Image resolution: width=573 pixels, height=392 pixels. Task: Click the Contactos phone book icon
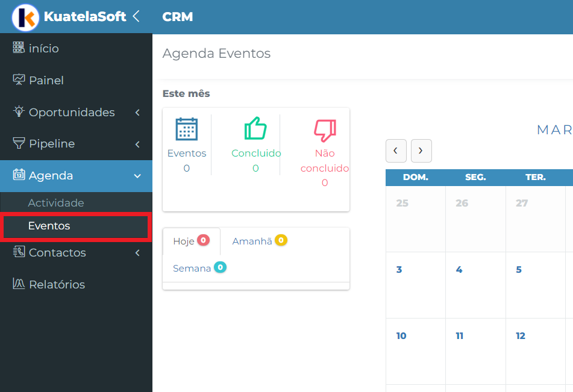[x=19, y=252]
